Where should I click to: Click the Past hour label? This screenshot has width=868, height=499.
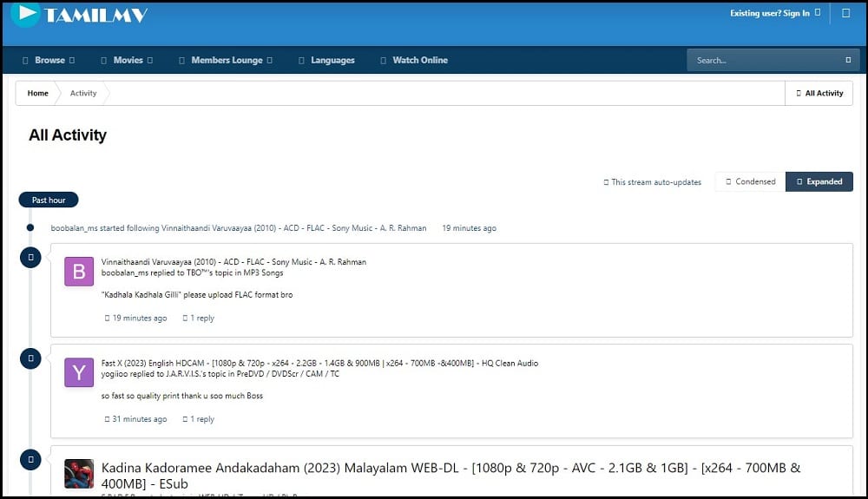pyautogui.click(x=49, y=200)
